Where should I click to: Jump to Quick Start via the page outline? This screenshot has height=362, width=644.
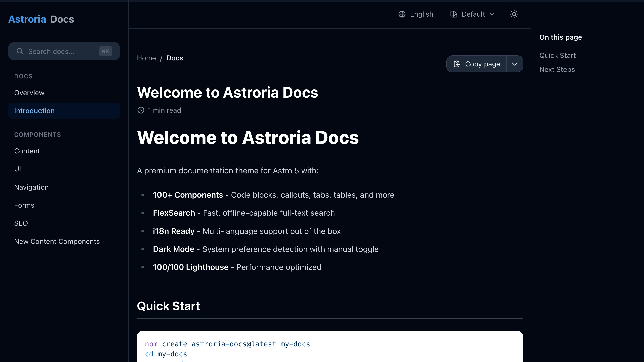pyautogui.click(x=557, y=55)
